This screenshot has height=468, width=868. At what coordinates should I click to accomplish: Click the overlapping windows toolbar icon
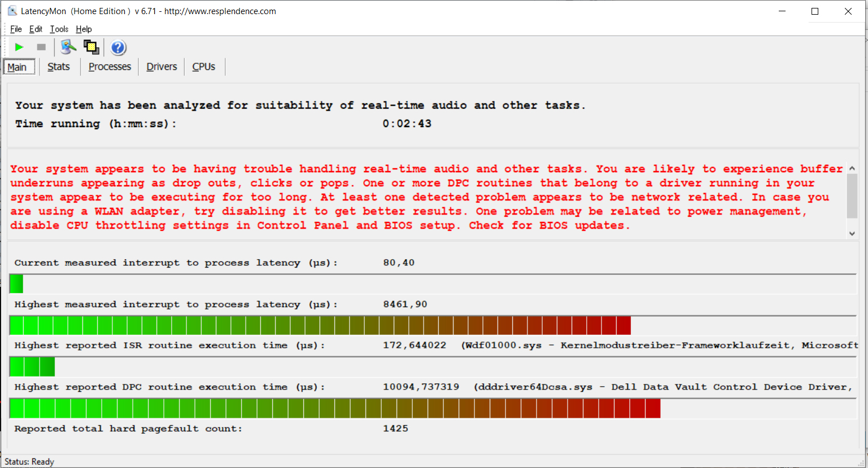[91, 47]
